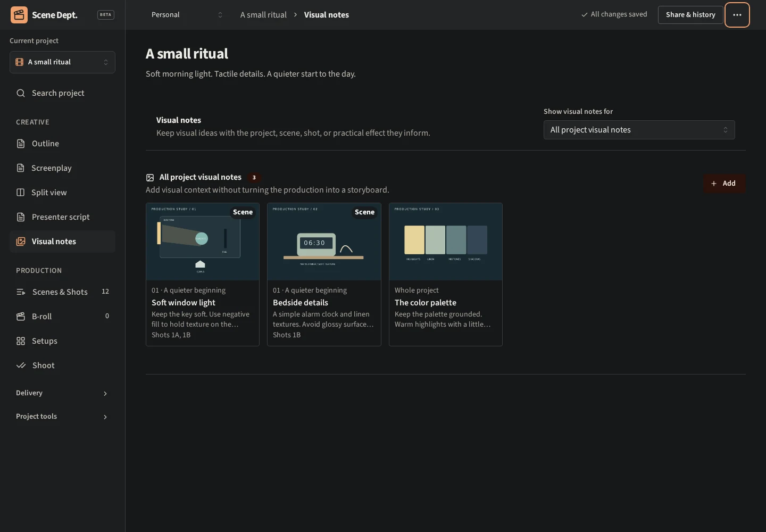Open the Soft window light thumbnail
Image resolution: width=766 pixels, height=532 pixels.
coord(203,242)
